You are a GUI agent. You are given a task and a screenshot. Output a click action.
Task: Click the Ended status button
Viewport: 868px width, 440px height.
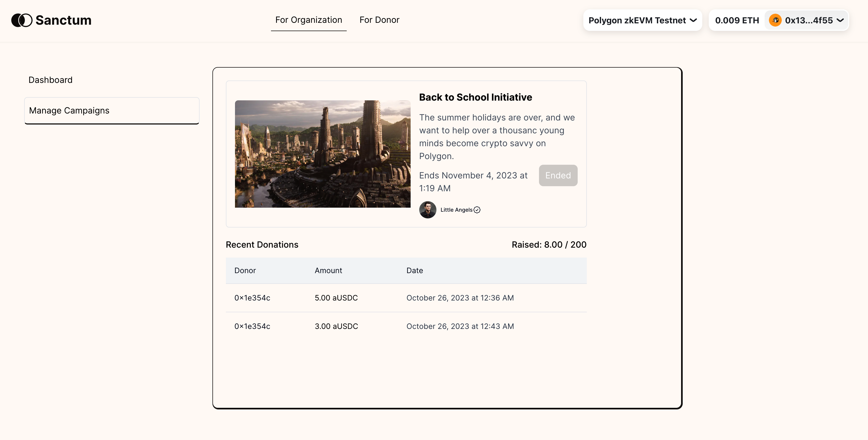point(558,175)
